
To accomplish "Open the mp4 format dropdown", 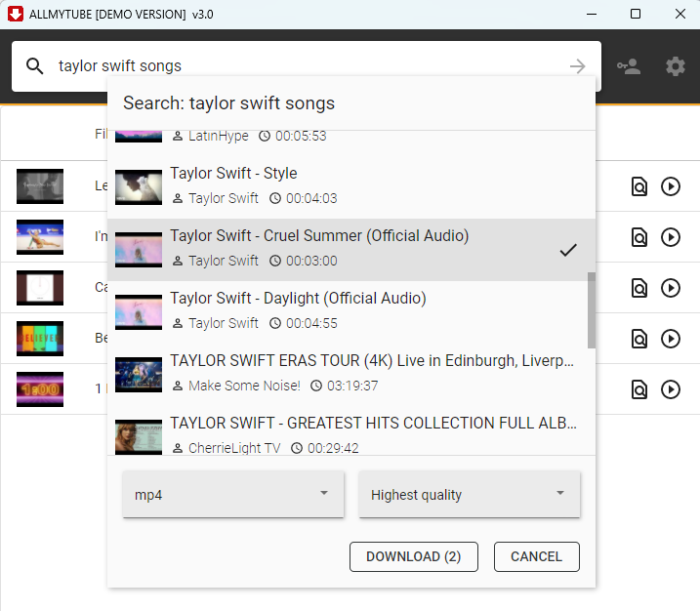I will pos(233,495).
